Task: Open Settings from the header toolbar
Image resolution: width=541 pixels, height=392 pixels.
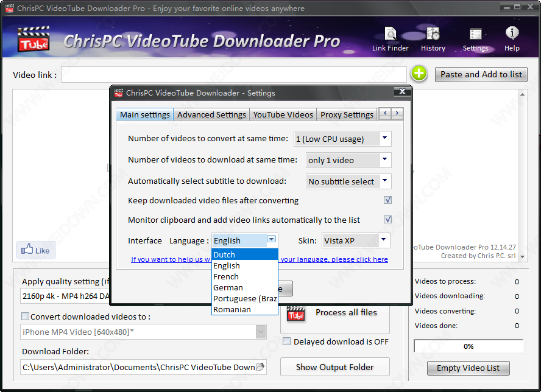Action: [x=475, y=40]
